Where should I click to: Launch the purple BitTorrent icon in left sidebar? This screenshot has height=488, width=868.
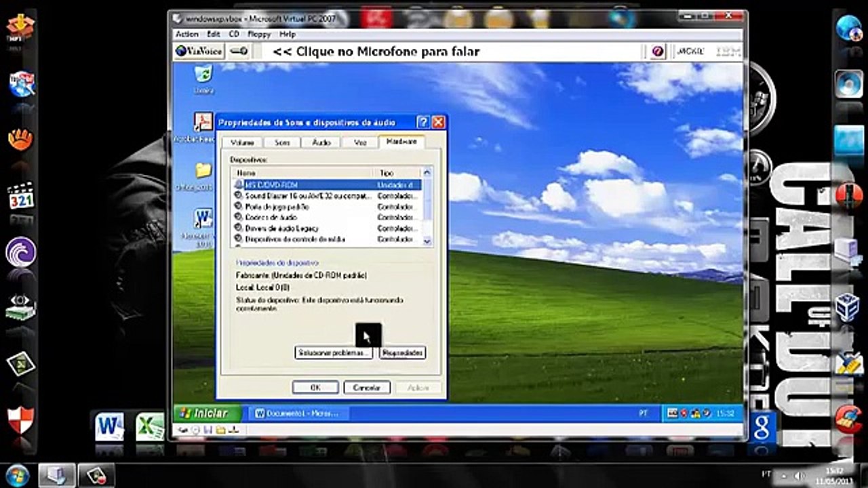click(x=20, y=251)
